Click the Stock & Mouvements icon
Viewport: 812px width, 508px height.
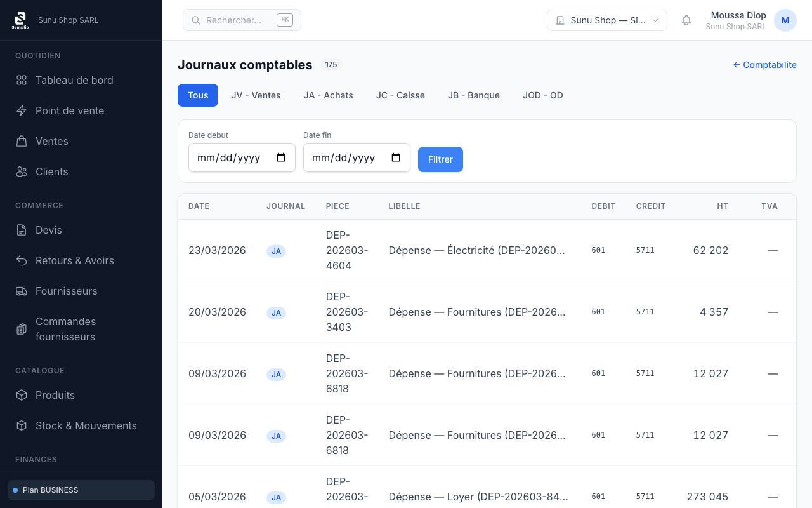pos(21,425)
